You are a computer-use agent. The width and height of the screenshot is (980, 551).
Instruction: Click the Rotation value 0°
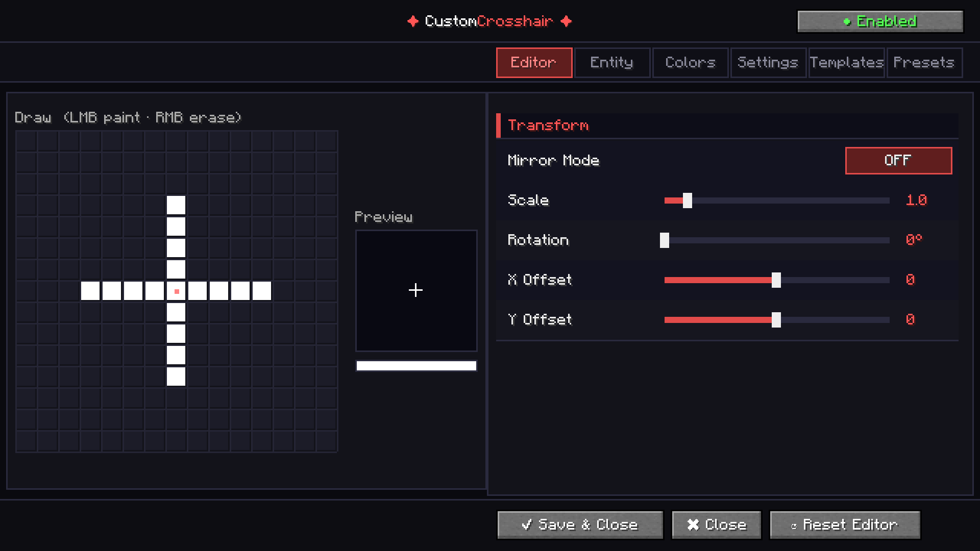point(914,240)
